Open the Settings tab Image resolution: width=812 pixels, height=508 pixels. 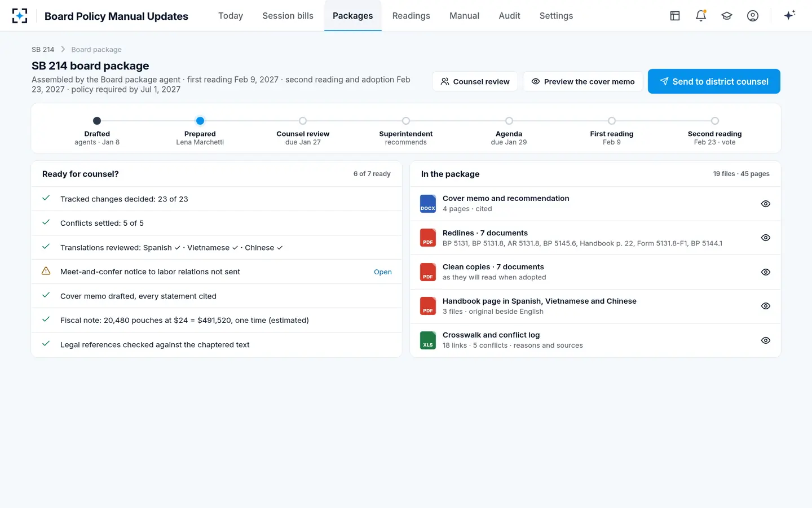point(556,16)
